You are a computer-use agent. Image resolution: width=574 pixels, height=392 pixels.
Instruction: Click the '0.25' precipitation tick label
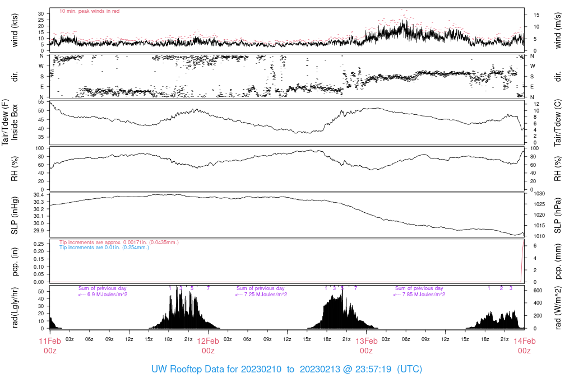coord(39,244)
